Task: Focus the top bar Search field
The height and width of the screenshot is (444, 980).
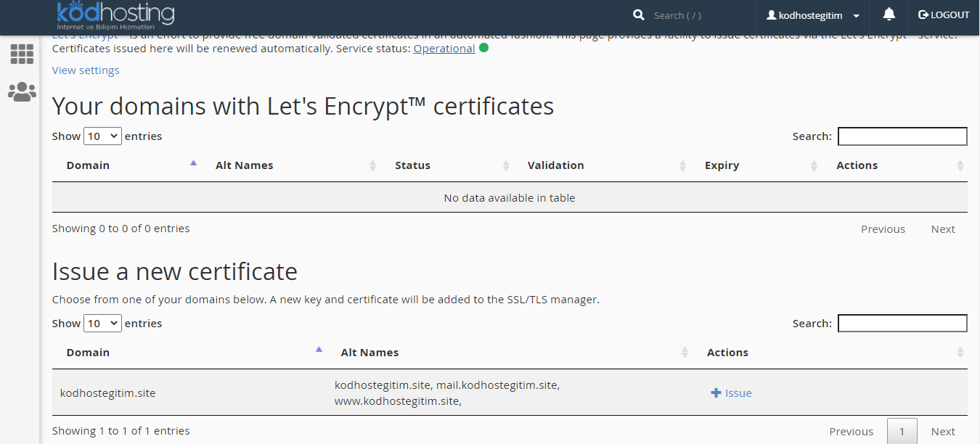Action: [693, 15]
